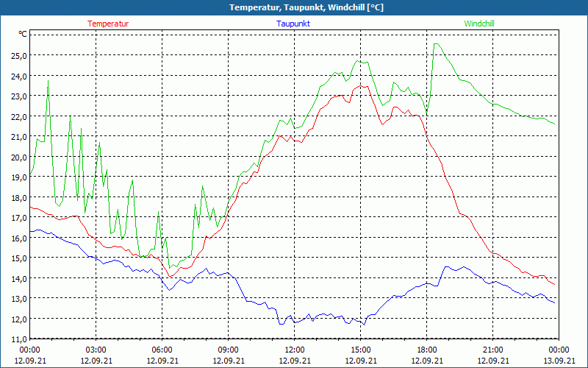The width and height of the screenshot is (588, 368).
Task: Click the 16,0 y-axis value
Action: click(x=19, y=238)
